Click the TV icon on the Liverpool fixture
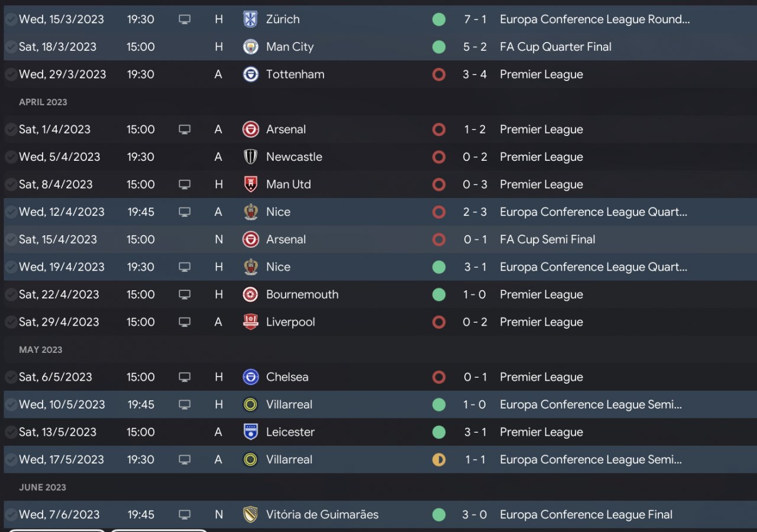 (x=185, y=322)
